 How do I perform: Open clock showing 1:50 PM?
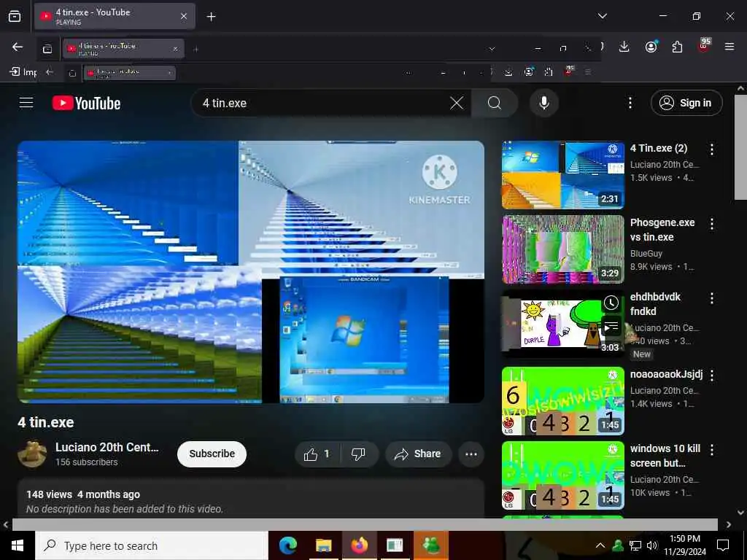tap(685, 545)
